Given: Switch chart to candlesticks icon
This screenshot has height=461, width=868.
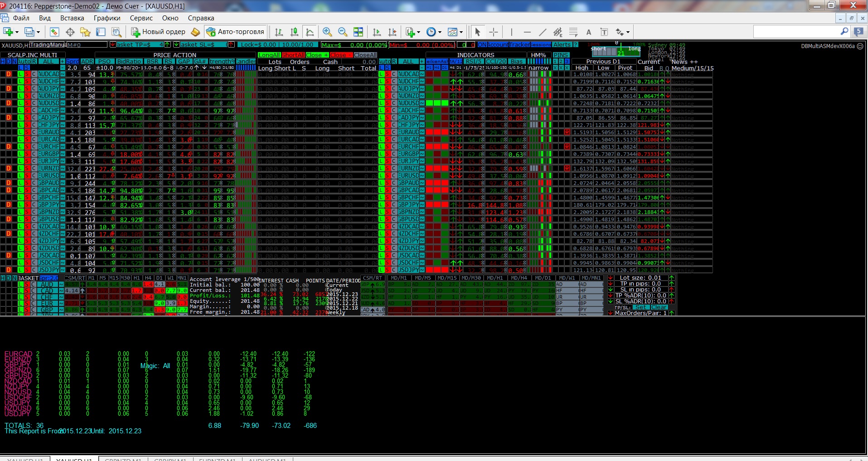Looking at the screenshot, I should [294, 32].
